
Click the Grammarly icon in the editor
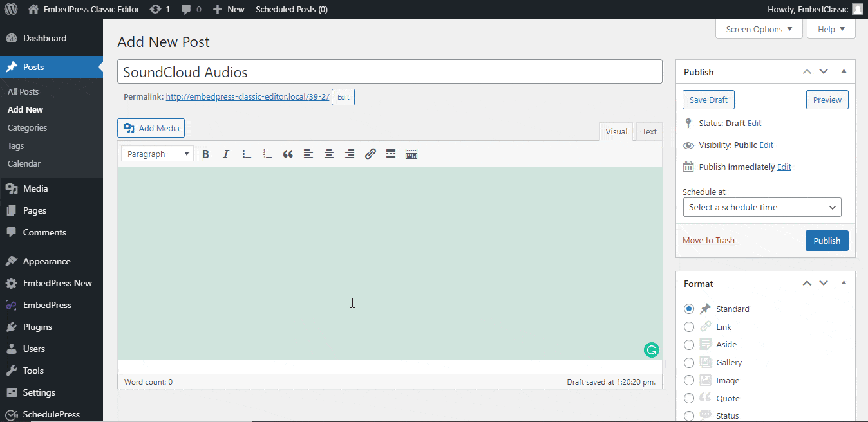(652, 350)
